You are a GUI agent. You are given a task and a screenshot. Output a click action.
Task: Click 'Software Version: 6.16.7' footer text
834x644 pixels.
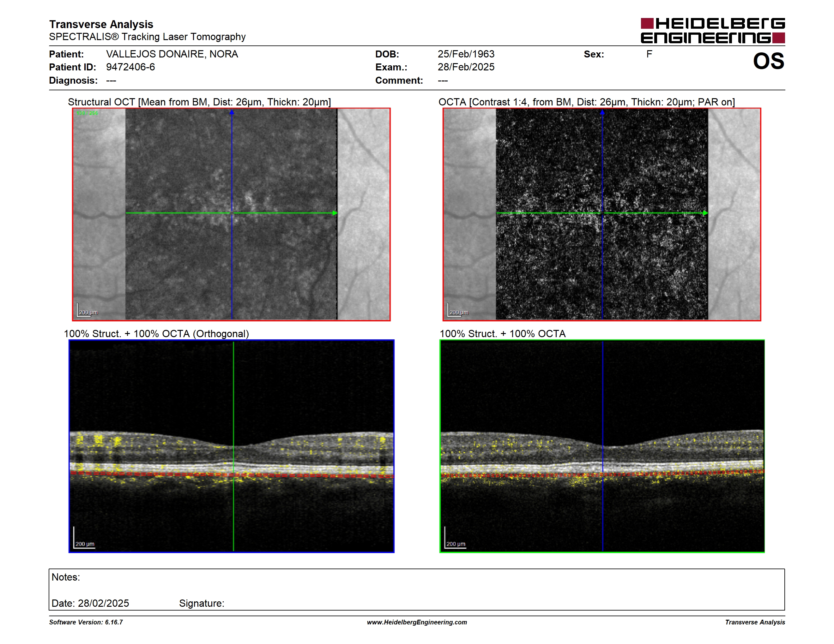coord(86,622)
